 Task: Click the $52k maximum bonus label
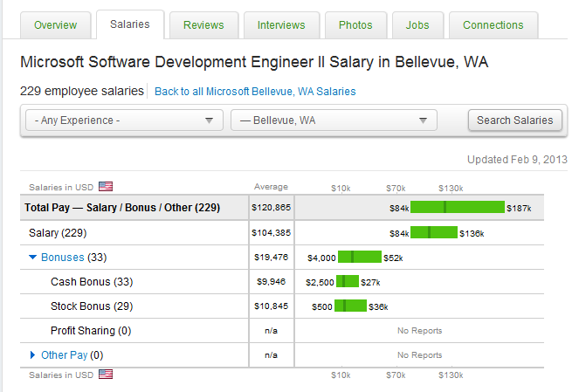point(393,258)
